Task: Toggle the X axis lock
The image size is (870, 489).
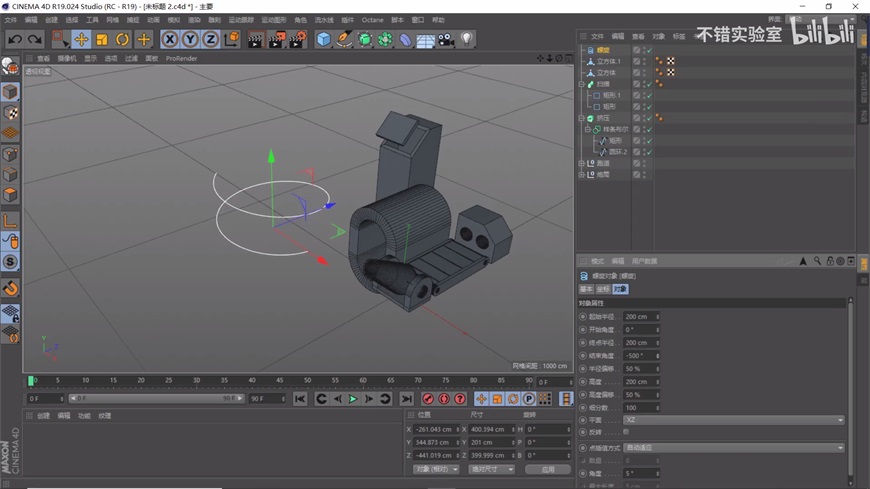Action: coord(170,40)
